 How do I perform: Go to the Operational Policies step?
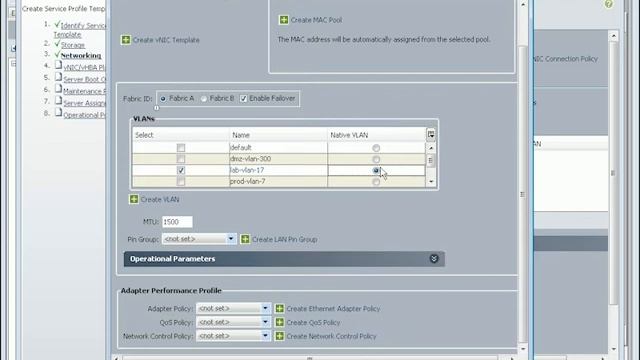pyautogui.click(x=84, y=115)
